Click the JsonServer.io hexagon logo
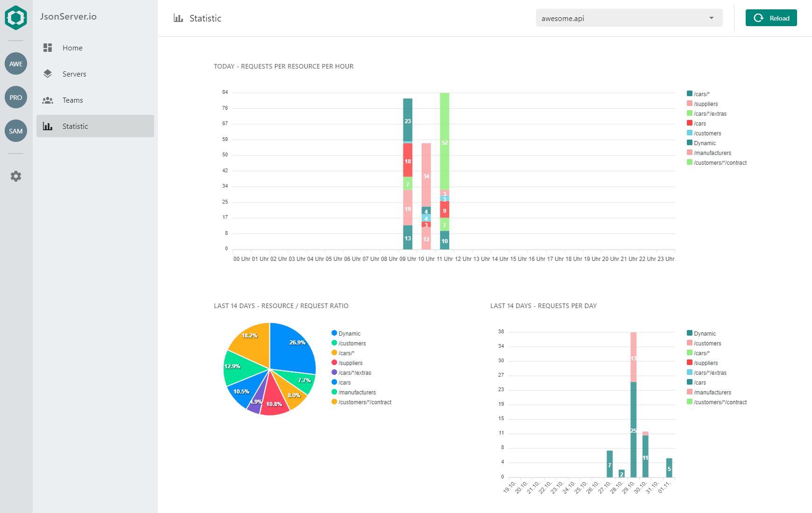Viewport: 812px width, 513px height. click(16, 18)
